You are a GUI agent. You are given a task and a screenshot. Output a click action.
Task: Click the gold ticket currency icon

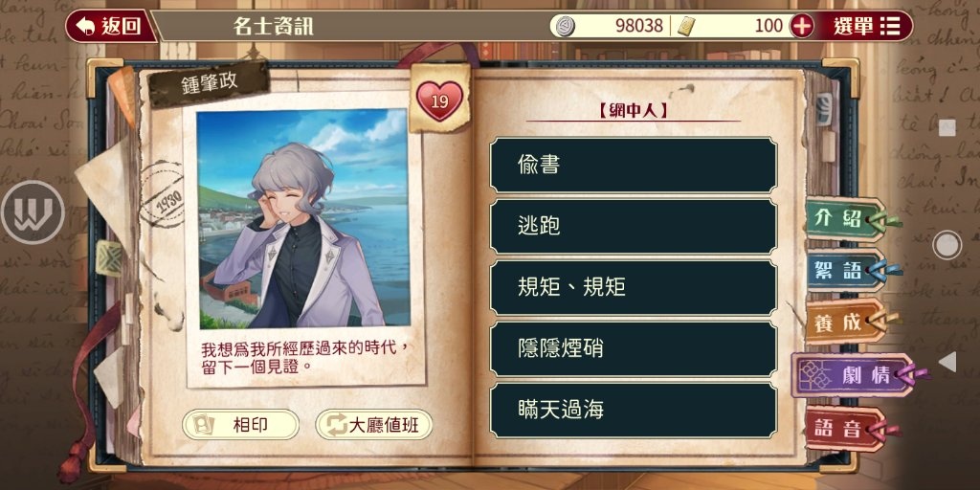[686, 26]
